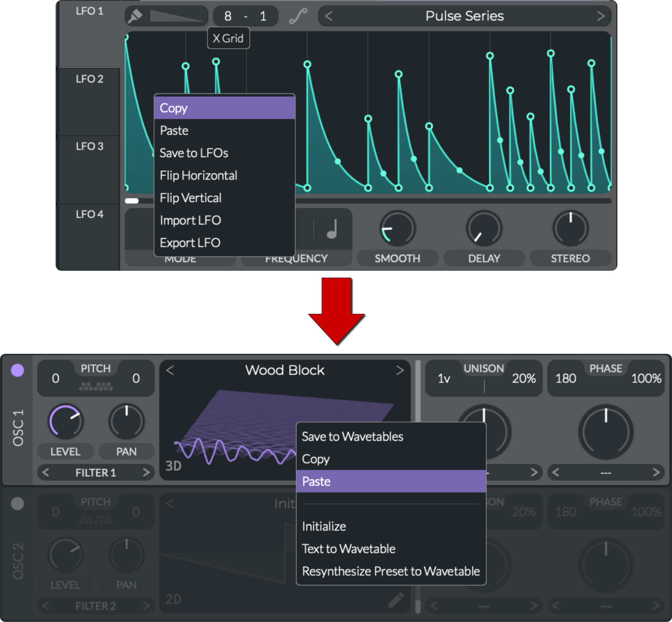Image resolution: width=672 pixels, height=622 pixels.
Task: Click the white LFO editor scrollbar handle
Action: point(131,201)
